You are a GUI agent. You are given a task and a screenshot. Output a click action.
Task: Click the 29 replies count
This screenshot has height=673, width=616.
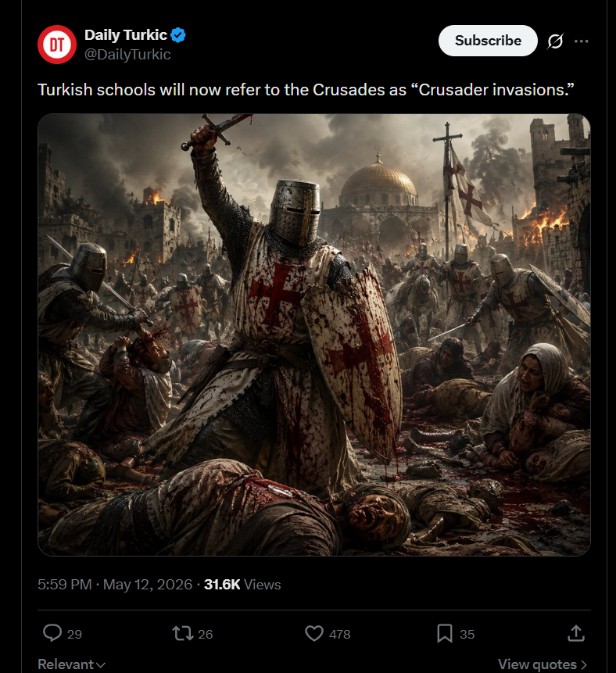coord(74,634)
